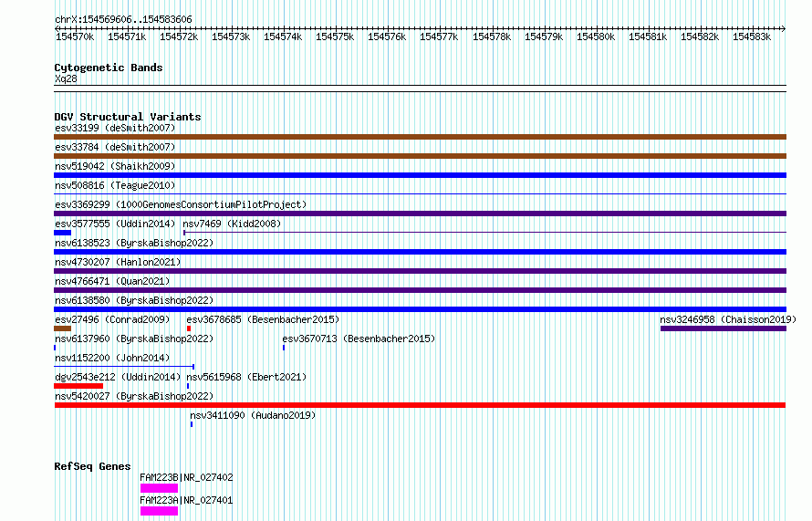Click the magenta FAM223B gene bar
This screenshot has height=521, width=812.
click(x=159, y=488)
